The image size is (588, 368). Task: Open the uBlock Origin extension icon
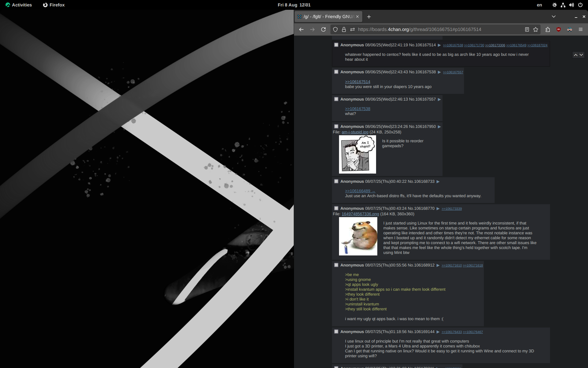(x=559, y=29)
